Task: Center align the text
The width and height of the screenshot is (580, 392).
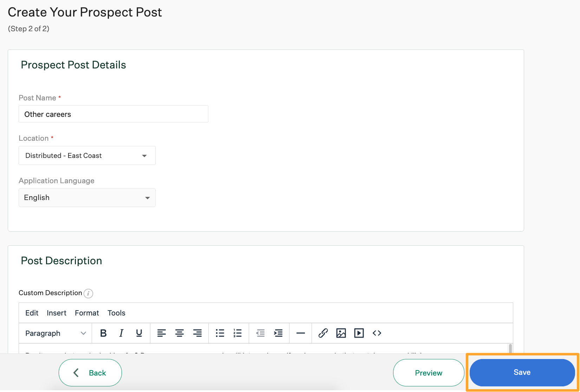Action: click(x=180, y=333)
